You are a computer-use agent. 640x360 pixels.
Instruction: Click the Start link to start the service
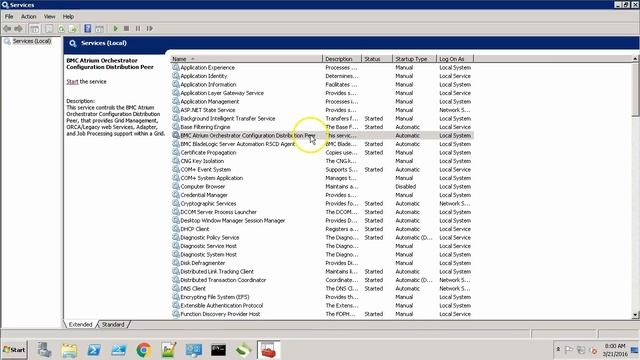[72, 82]
